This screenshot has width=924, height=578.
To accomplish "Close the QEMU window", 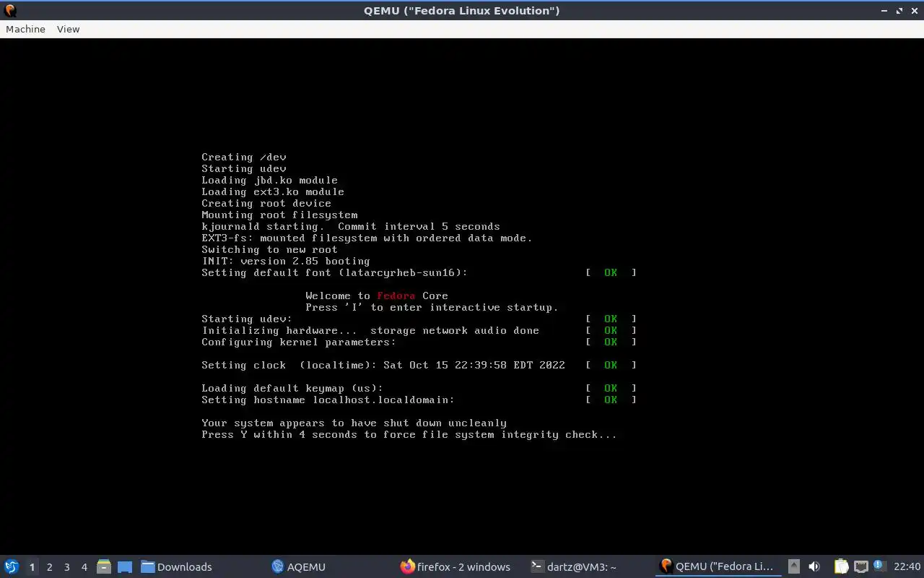I will coord(914,11).
